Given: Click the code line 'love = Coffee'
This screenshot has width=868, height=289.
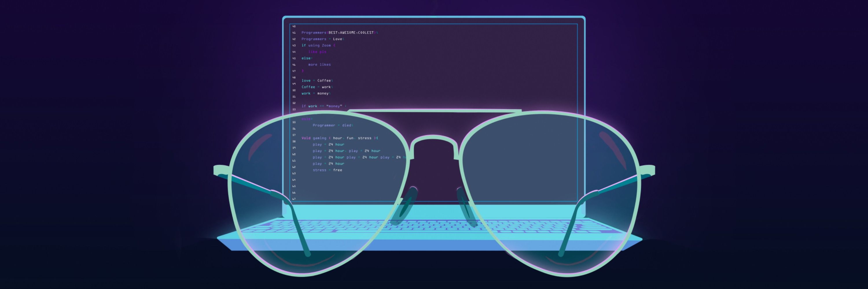Looking at the screenshot, I should 317,80.
